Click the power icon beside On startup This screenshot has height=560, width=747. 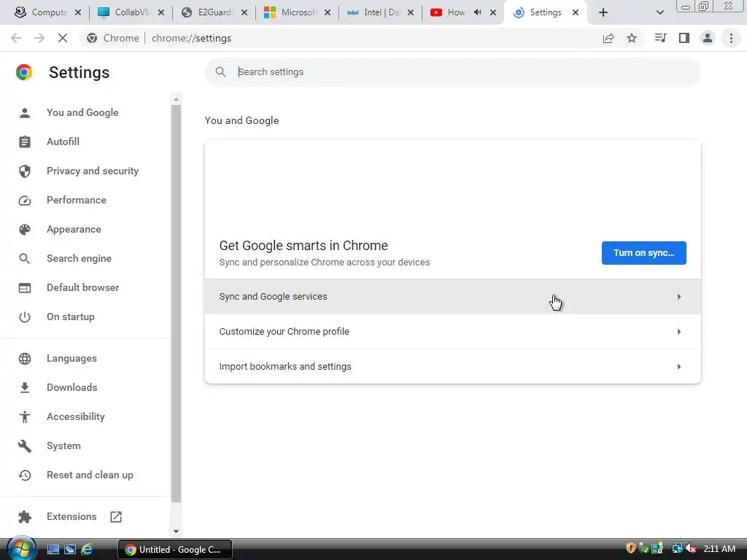pyautogui.click(x=25, y=317)
